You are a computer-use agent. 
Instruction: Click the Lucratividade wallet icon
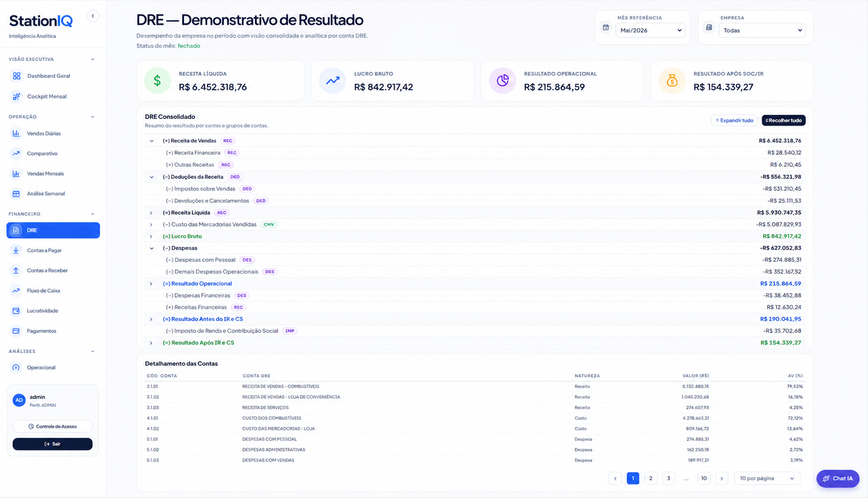click(16, 311)
